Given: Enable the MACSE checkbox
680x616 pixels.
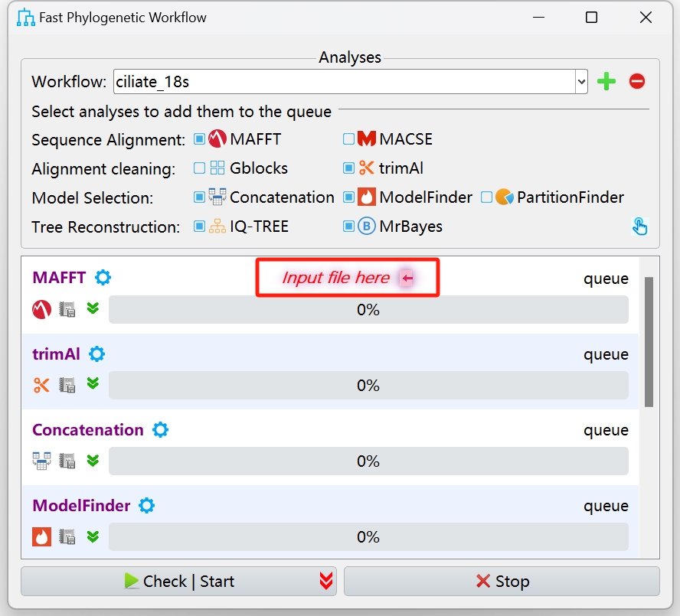Looking at the screenshot, I should (x=348, y=139).
